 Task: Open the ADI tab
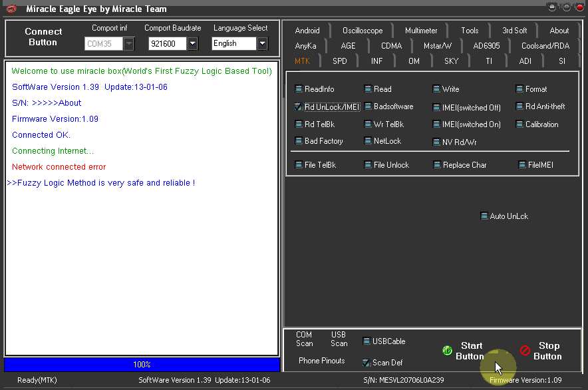tap(525, 61)
